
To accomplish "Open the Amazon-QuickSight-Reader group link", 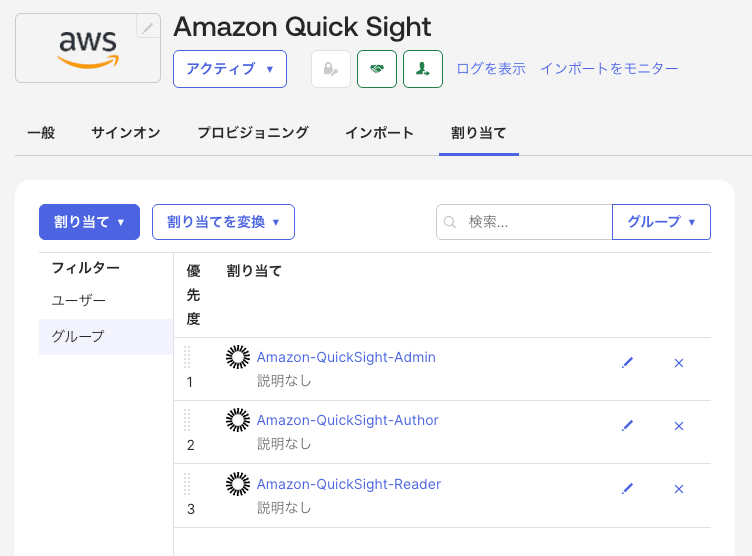I will tap(349, 484).
